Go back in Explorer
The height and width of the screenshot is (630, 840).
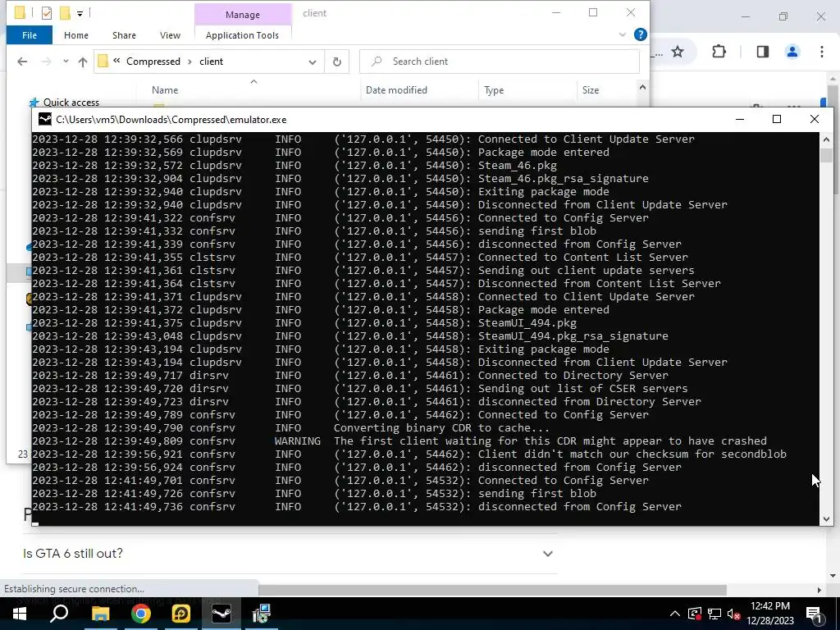22,62
